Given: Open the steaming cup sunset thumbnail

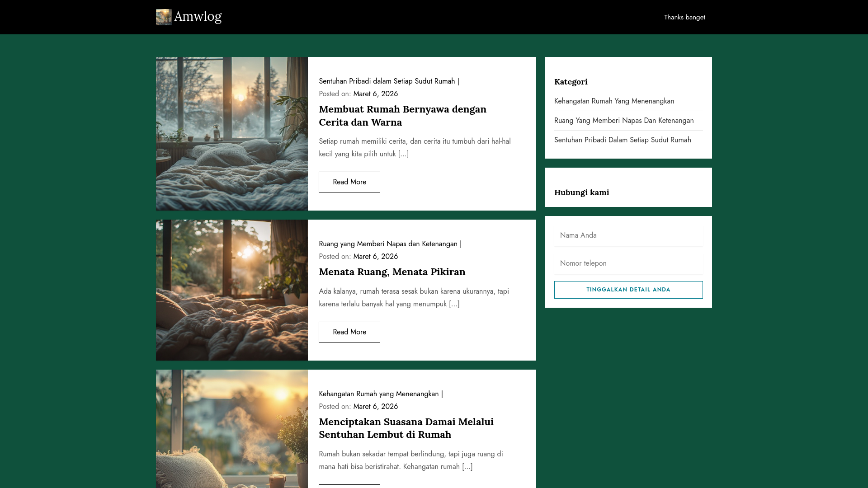Looking at the screenshot, I should pyautogui.click(x=232, y=429).
